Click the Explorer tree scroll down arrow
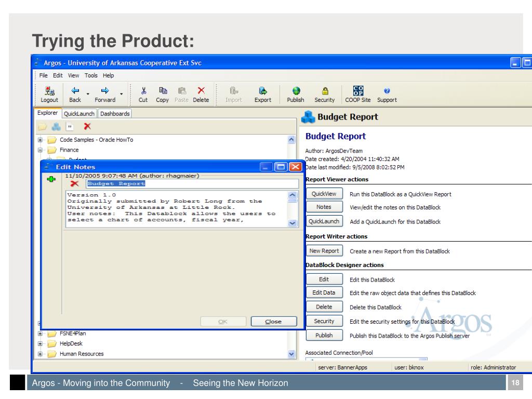 [x=291, y=354]
